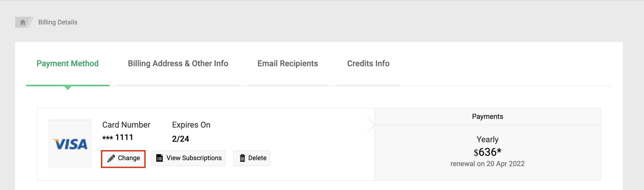
Task: Select the Payment Method tab
Action: click(x=68, y=64)
